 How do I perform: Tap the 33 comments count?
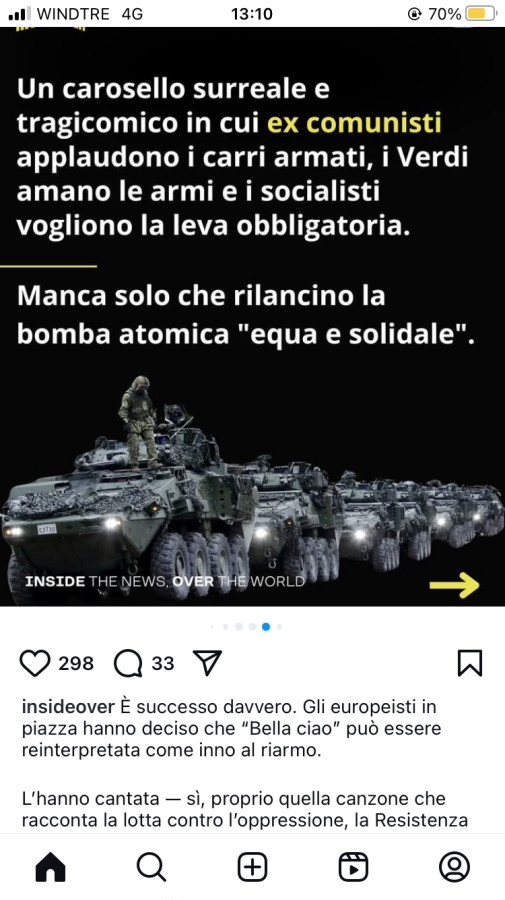click(x=162, y=664)
